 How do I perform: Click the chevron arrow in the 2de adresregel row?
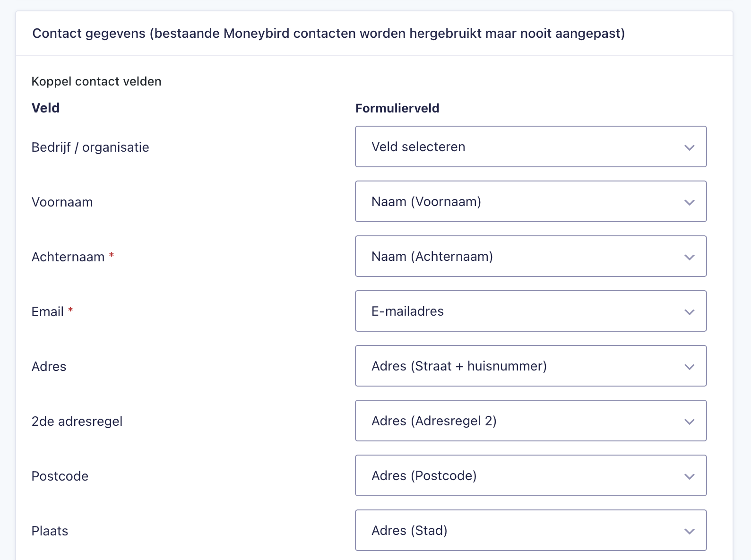pyautogui.click(x=689, y=422)
